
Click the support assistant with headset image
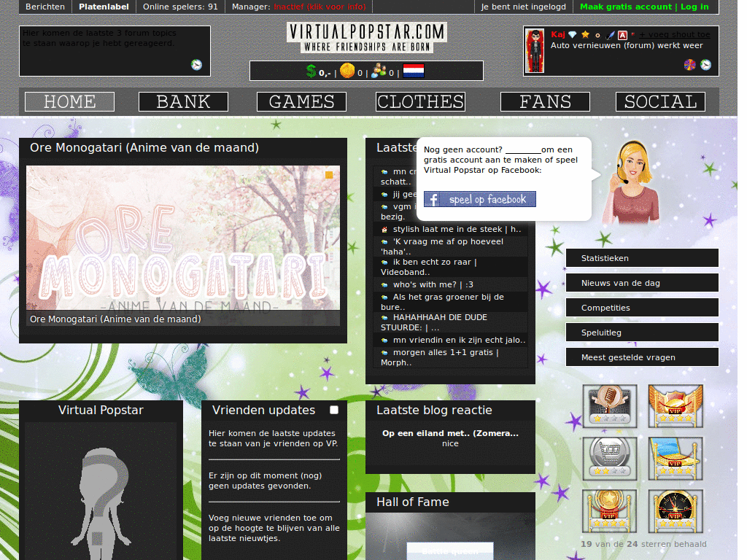(x=631, y=183)
